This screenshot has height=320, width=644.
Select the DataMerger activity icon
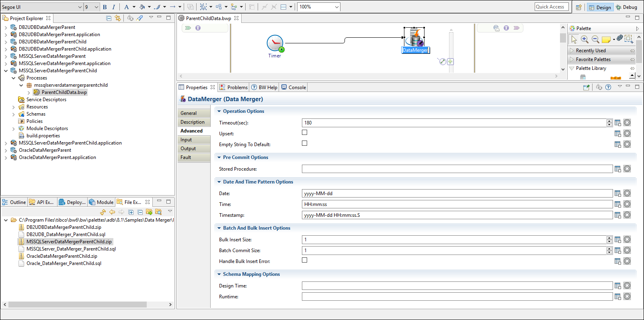click(x=414, y=38)
